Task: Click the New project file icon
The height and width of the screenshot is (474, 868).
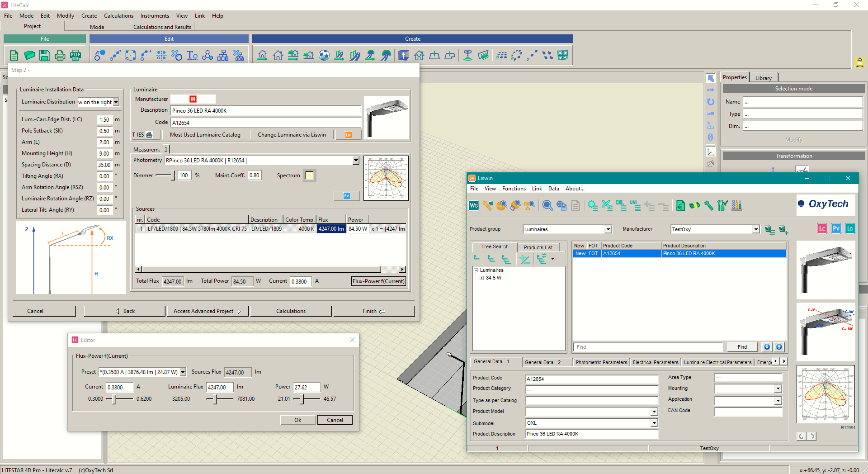Action: (14, 55)
